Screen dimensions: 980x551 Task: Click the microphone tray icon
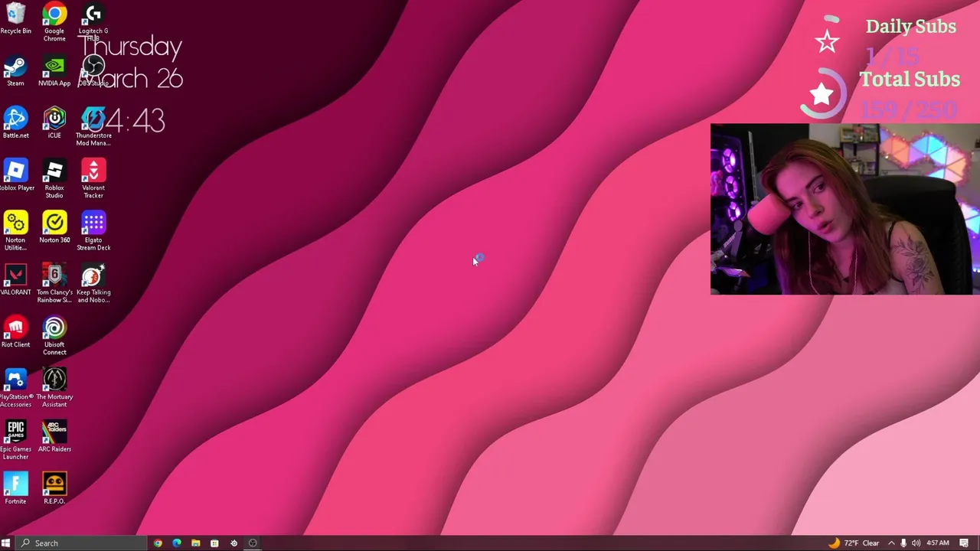tap(903, 543)
